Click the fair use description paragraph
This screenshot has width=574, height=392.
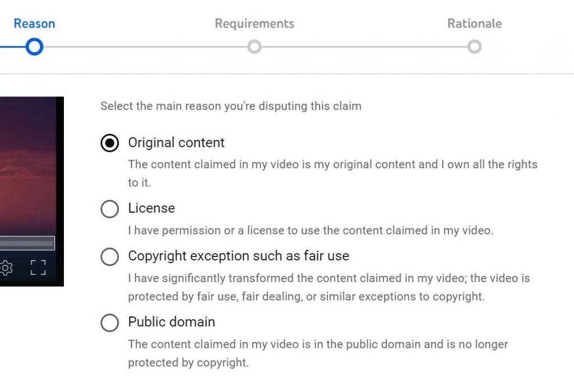coord(329,287)
